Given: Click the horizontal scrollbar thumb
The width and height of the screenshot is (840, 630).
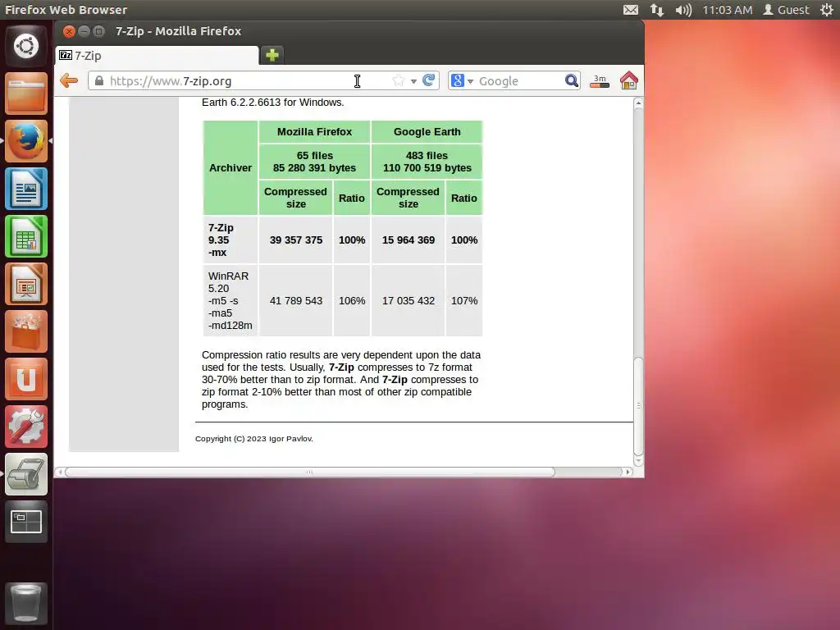Looking at the screenshot, I should point(309,472).
